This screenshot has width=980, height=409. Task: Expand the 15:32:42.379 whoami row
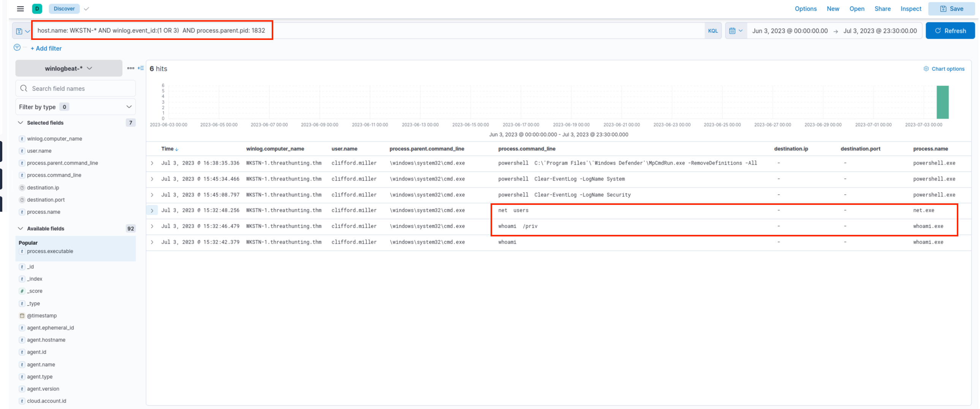click(x=152, y=243)
